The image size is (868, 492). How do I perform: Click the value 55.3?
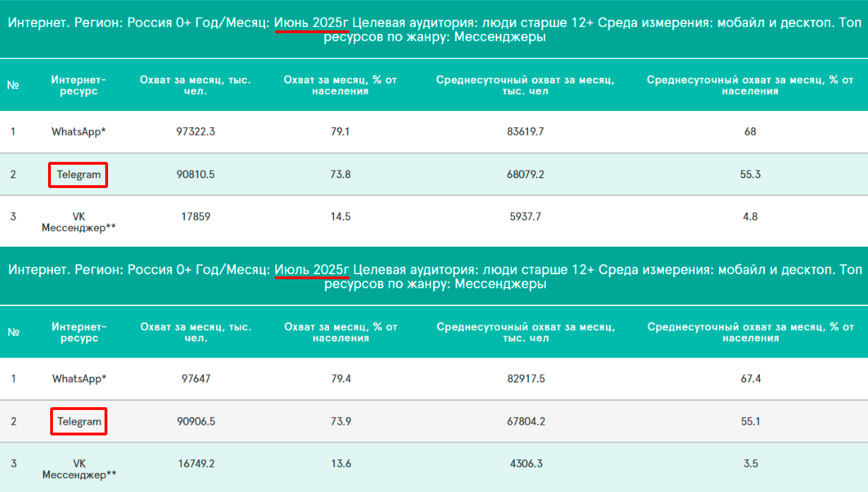[x=750, y=174]
